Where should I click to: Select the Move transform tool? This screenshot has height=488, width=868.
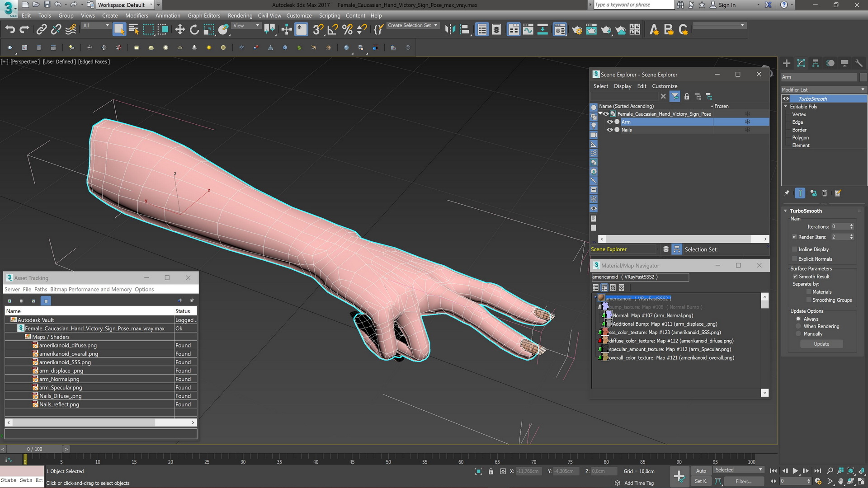click(x=180, y=30)
